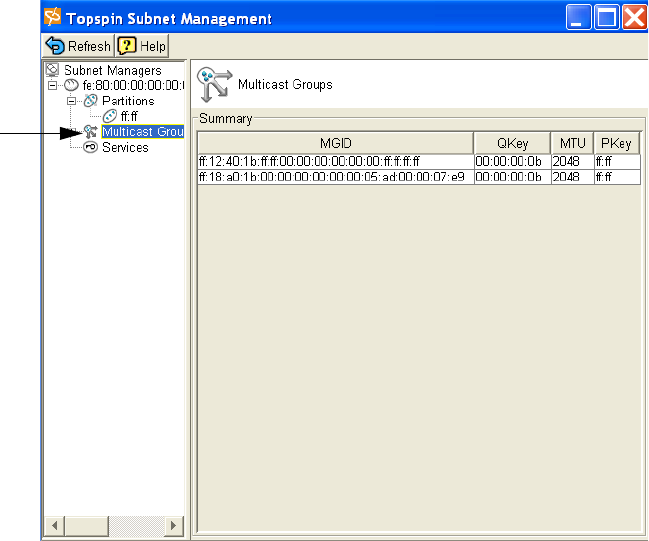
Task: Select Services in the tree
Action: (x=125, y=147)
